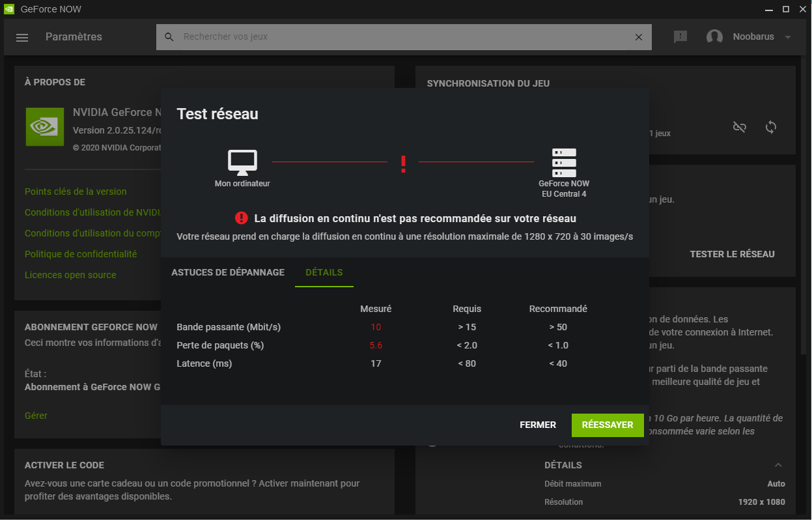This screenshot has height=525, width=812.
Task: Open Conditions d'utilisation du compte link
Action: [92, 233]
